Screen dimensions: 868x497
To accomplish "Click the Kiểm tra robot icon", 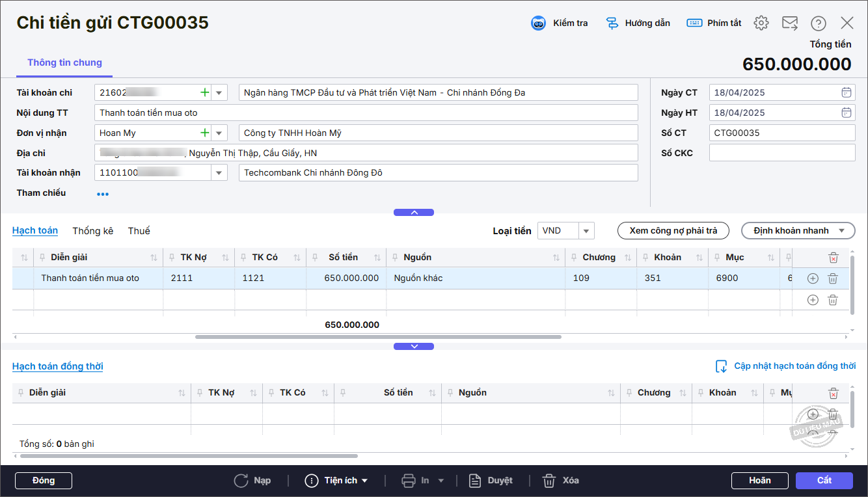I will pos(539,23).
